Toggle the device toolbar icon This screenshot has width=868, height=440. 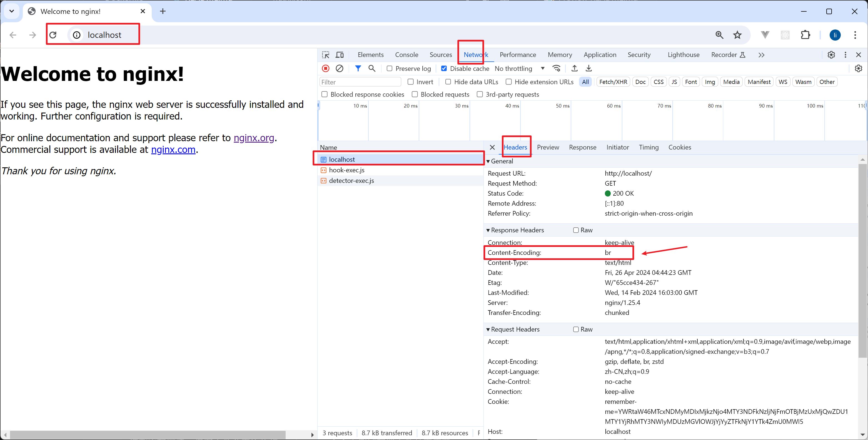click(340, 55)
